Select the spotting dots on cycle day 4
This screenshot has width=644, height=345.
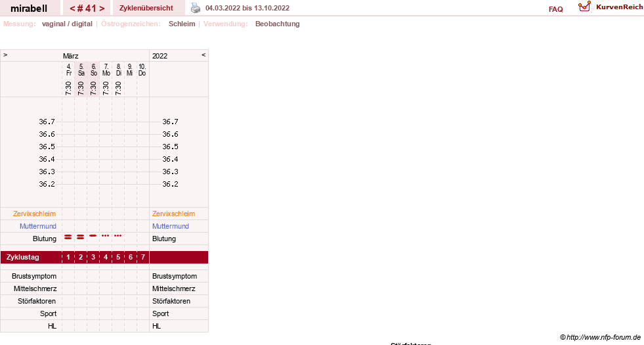point(106,236)
